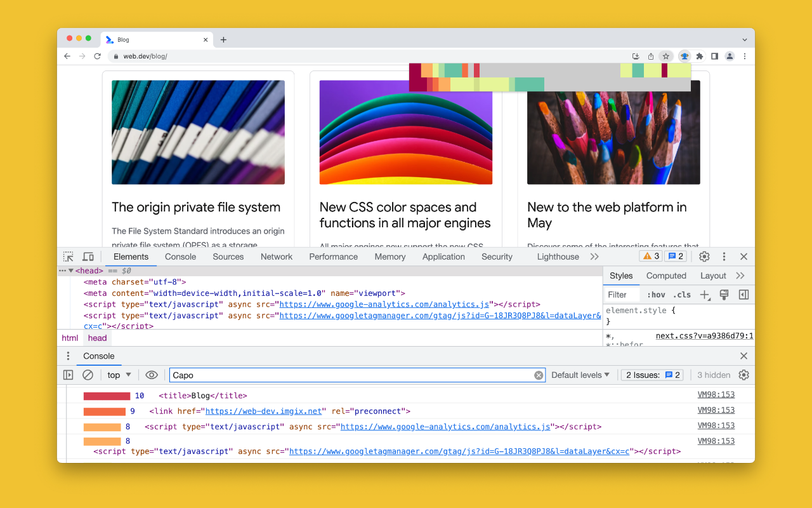The width and height of the screenshot is (812, 508).
Task: Toggle the Chrome side panel
Action: pos(714,56)
